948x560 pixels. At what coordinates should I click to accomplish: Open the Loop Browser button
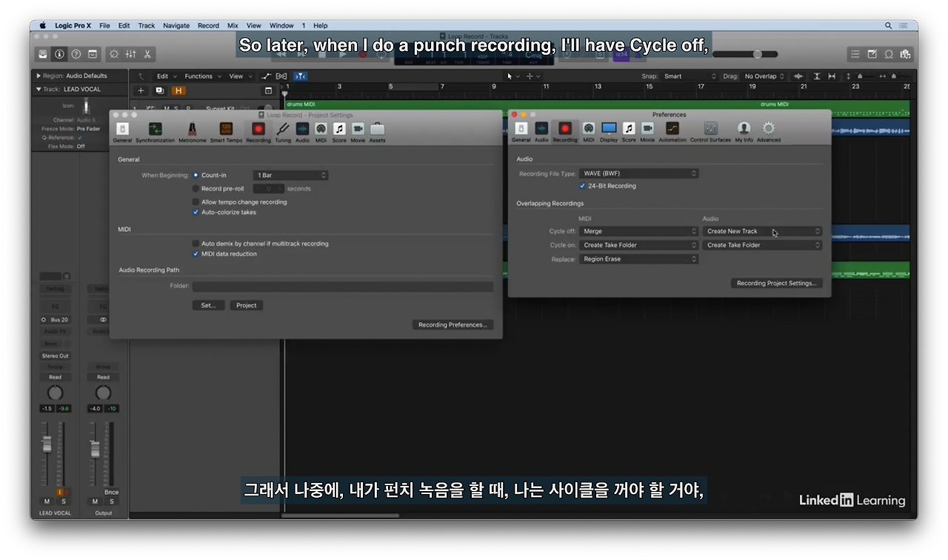tap(888, 54)
